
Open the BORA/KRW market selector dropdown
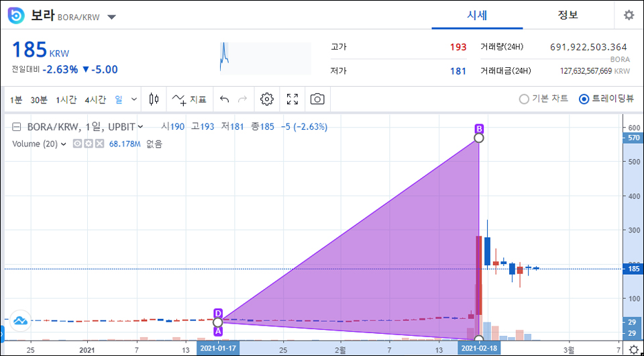[112, 17]
